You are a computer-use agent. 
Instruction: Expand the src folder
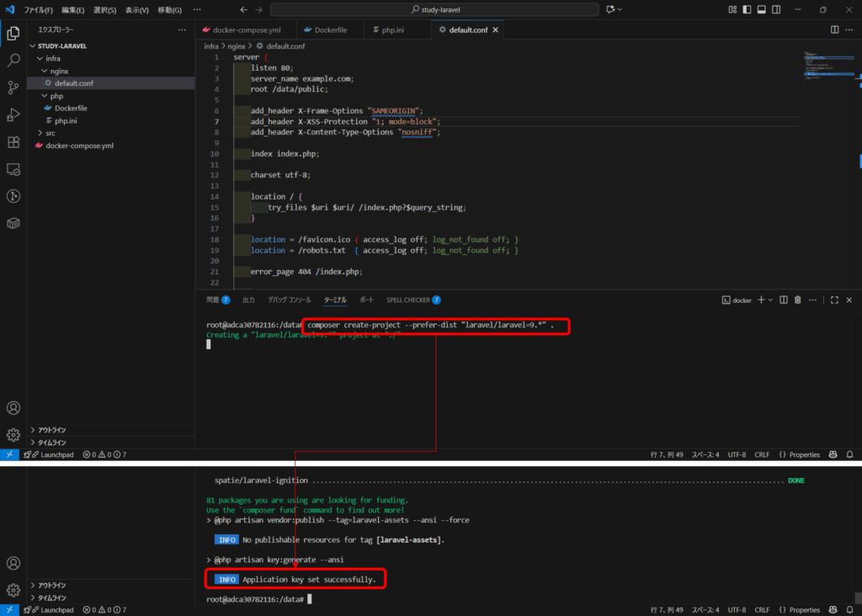click(50, 133)
